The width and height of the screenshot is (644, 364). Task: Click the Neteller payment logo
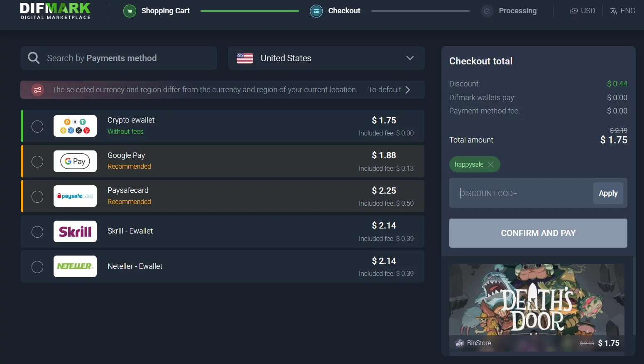click(75, 266)
